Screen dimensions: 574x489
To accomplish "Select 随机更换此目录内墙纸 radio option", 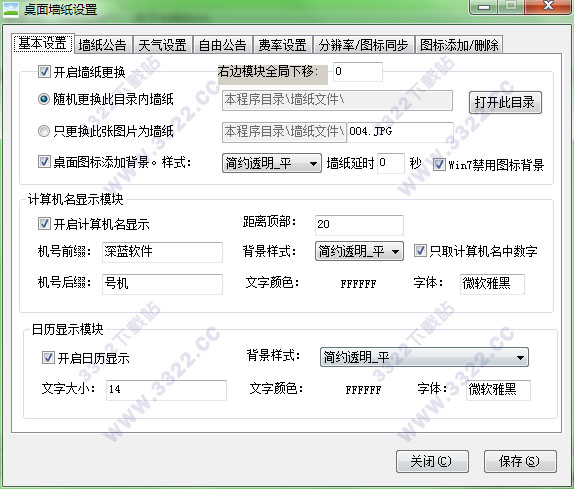I will 44,99.
